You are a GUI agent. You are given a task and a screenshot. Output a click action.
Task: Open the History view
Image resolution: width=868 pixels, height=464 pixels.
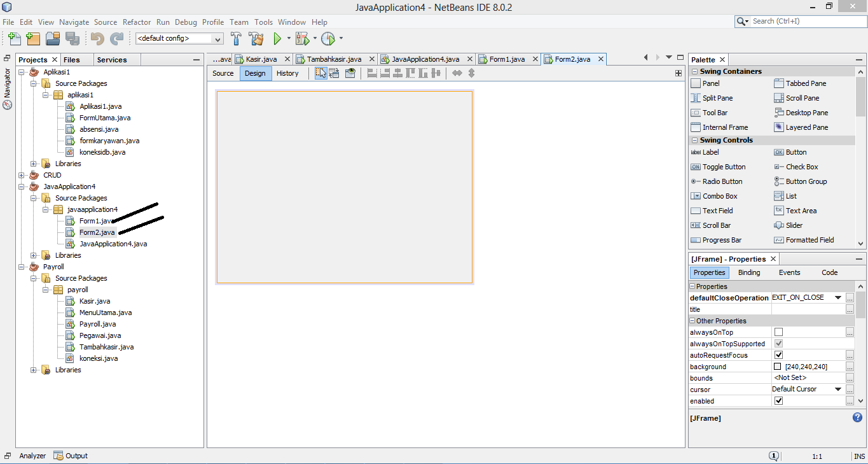[x=287, y=73]
